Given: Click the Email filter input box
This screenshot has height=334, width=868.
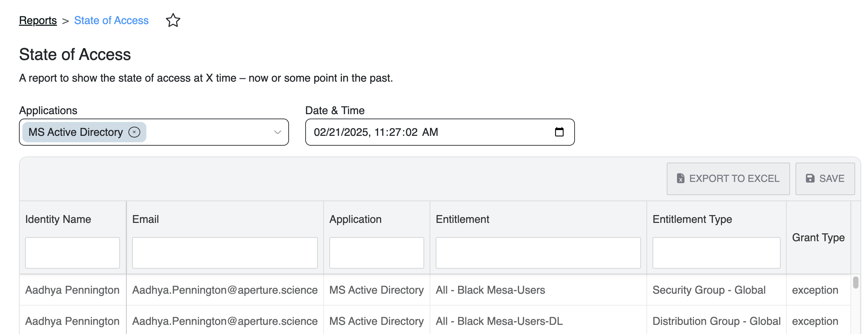Looking at the screenshot, I should pyautogui.click(x=225, y=253).
